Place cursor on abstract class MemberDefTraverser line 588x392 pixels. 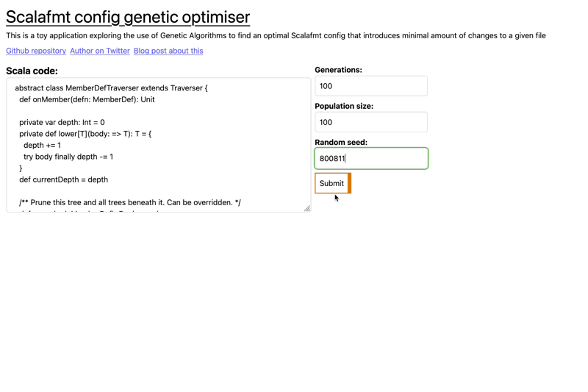click(111, 88)
